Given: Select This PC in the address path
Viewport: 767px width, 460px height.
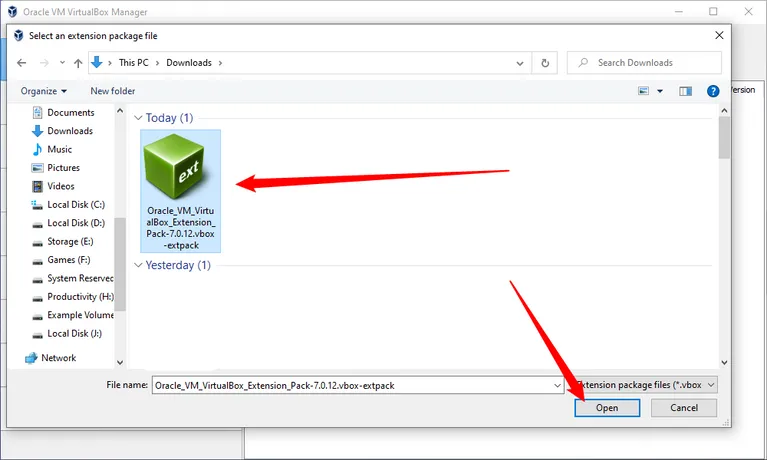Looking at the screenshot, I should (x=134, y=63).
